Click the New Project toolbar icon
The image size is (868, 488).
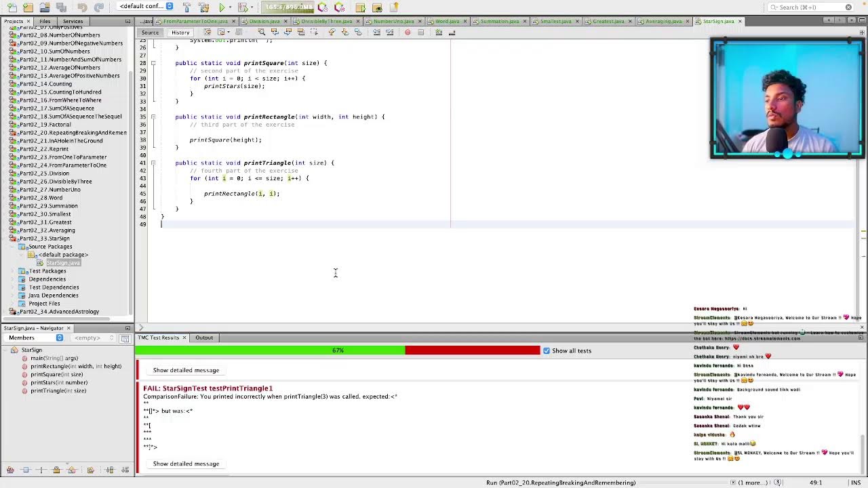(x=28, y=7)
